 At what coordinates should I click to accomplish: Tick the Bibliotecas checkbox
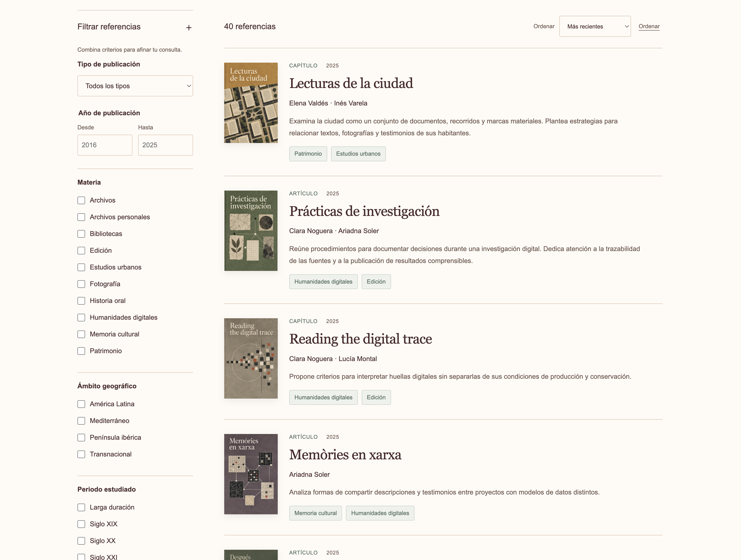point(81,234)
